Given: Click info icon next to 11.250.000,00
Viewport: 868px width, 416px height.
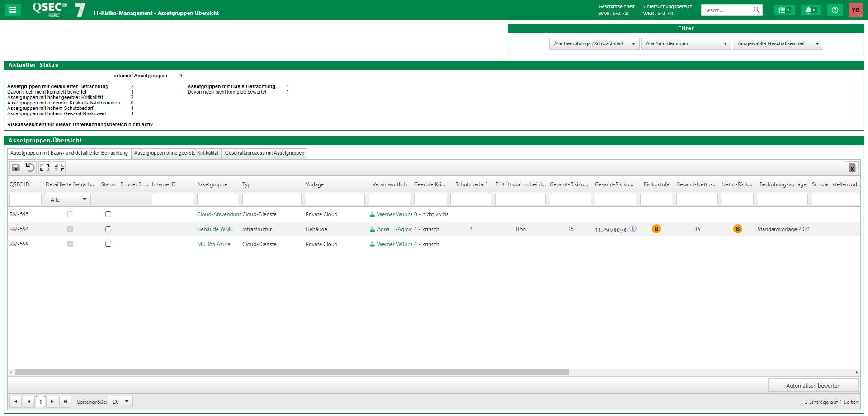Looking at the screenshot, I should [633, 228].
